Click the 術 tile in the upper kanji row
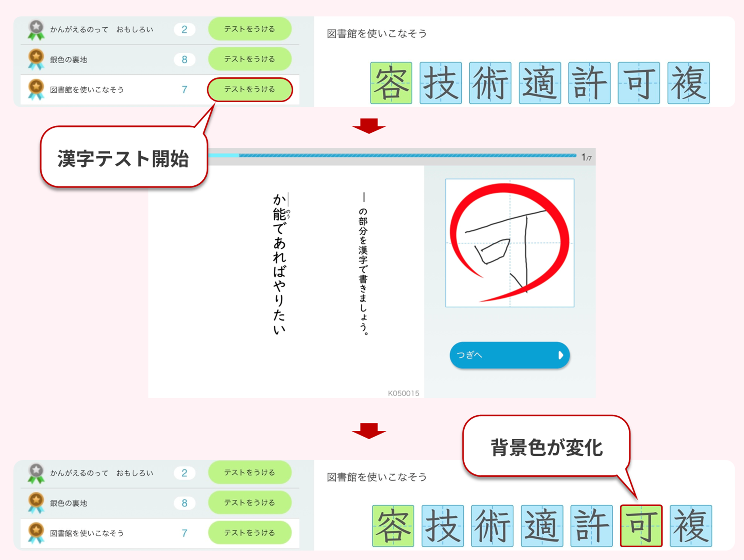Image resolution: width=744 pixels, height=560 pixels. (x=490, y=83)
